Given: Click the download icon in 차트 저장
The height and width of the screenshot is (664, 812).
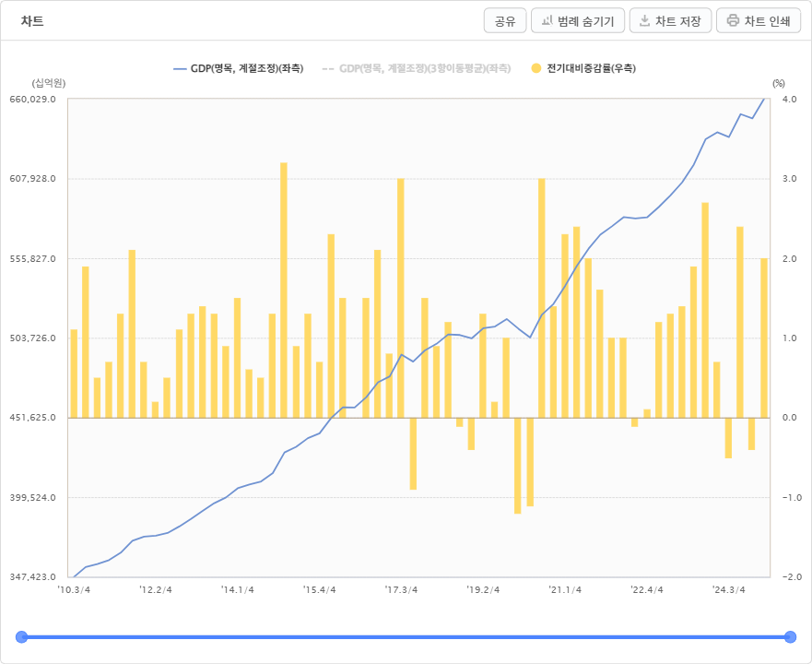Looking at the screenshot, I should (x=644, y=20).
